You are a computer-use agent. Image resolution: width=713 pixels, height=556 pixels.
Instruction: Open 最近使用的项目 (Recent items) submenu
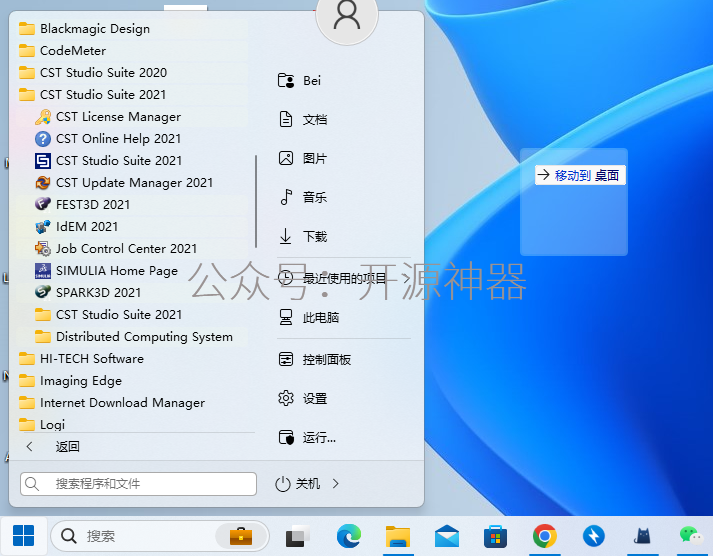tap(344, 278)
